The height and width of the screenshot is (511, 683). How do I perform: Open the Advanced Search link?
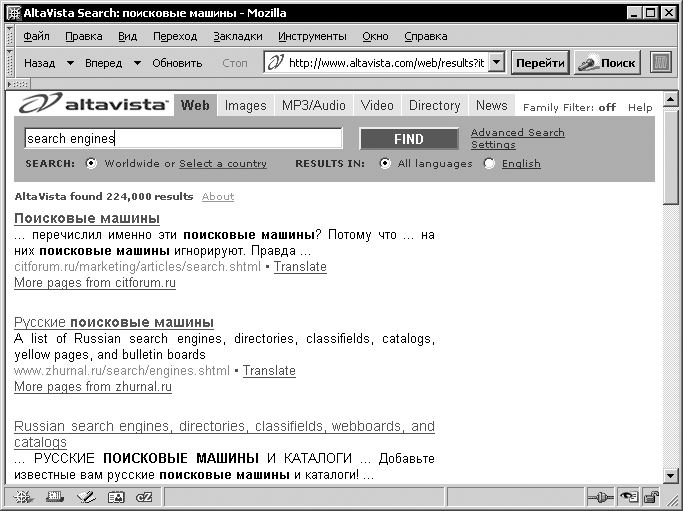click(517, 132)
